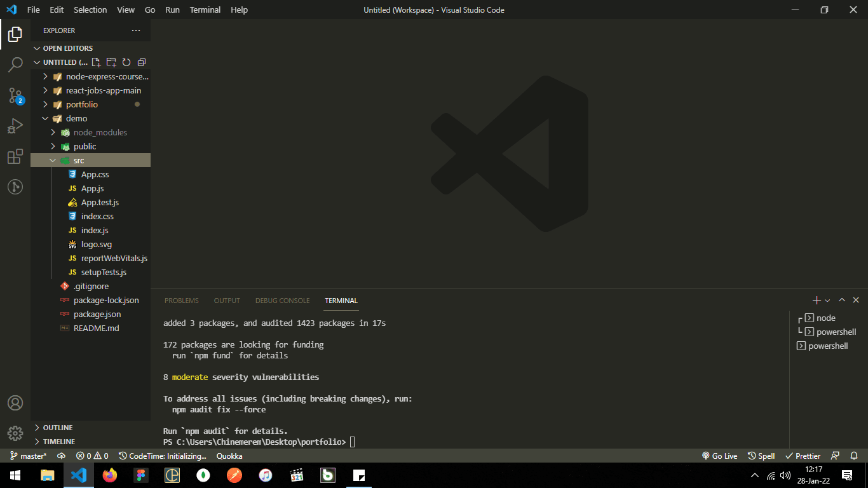Collapse all folders in Explorer
Image resolution: width=868 pixels, height=488 pixels.
[x=142, y=62]
